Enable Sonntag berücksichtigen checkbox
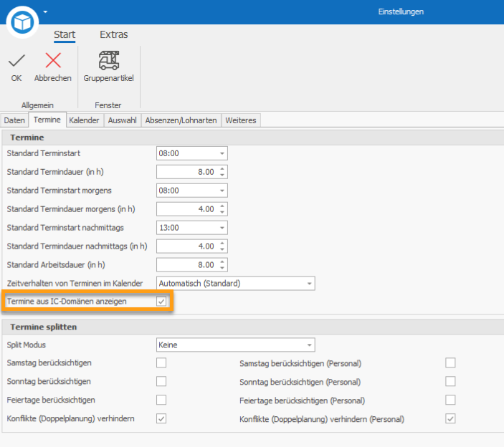The height and width of the screenshot is (447, 504). [x=161, y=382]
